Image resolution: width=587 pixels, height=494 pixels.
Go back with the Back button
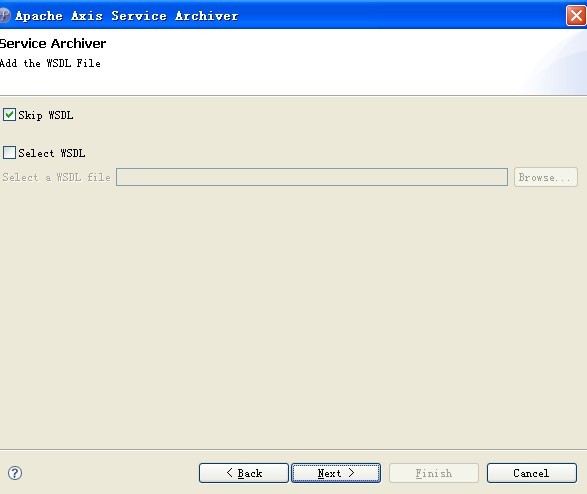(244, 473)
